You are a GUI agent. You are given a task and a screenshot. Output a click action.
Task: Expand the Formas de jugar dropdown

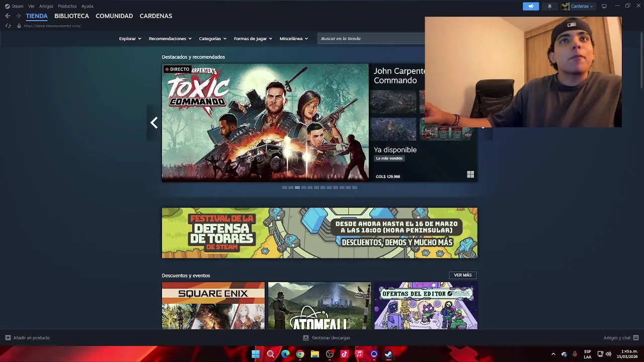coord(253,39)
